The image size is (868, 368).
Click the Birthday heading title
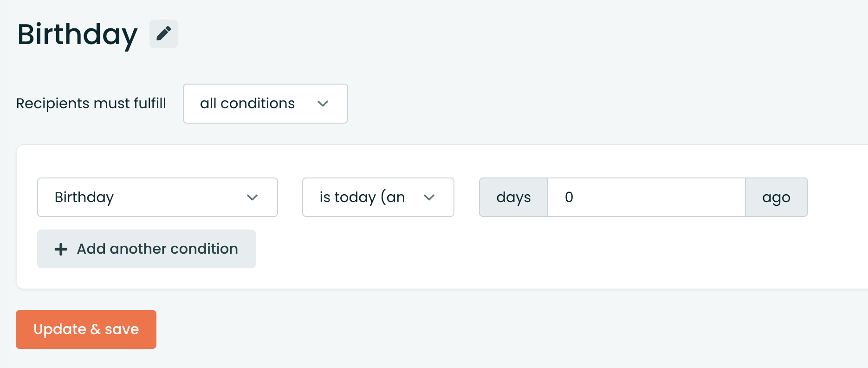[x=78, y=34]
